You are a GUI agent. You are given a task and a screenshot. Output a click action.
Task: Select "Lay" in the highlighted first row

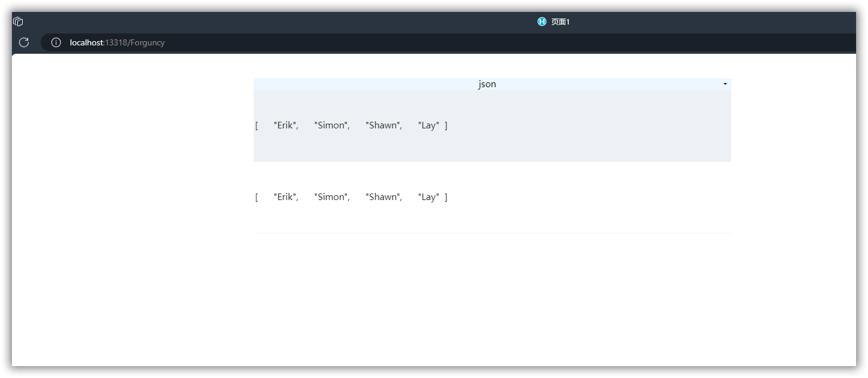(429, 125)
